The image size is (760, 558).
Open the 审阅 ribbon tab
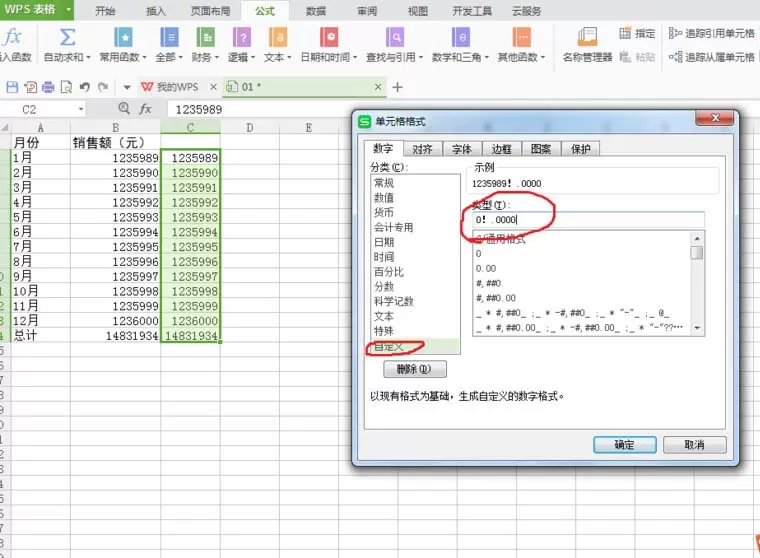367,11
